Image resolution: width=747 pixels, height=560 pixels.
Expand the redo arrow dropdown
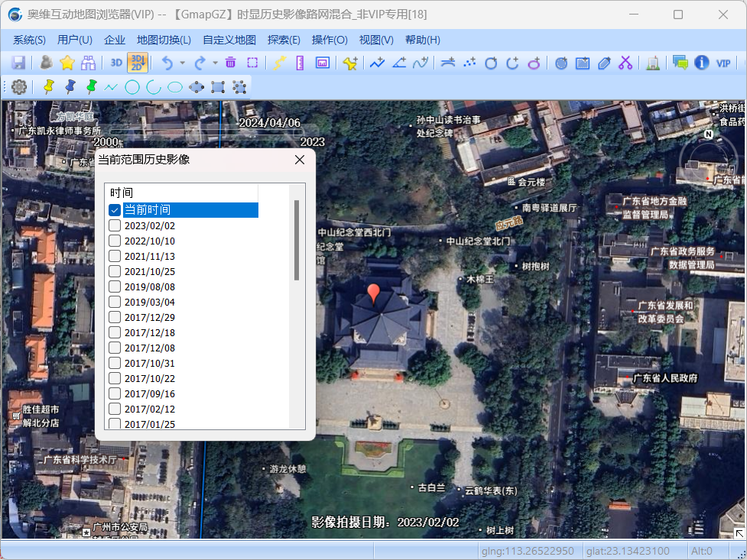pyautogui.click(x=215, y=63)
